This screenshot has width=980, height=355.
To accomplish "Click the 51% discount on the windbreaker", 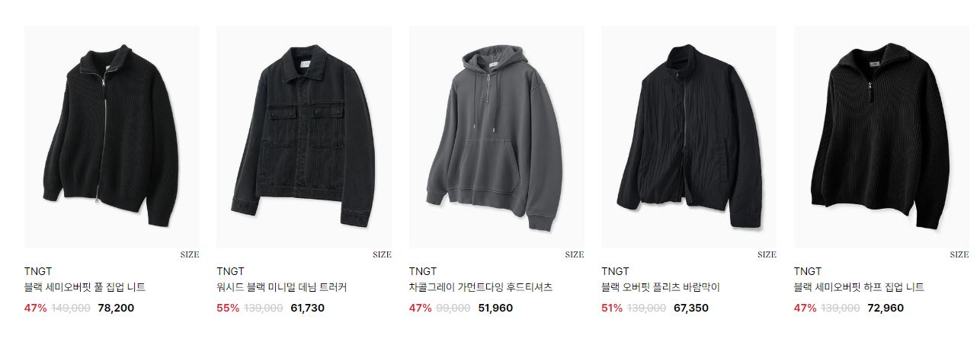I will pos(612,309).
